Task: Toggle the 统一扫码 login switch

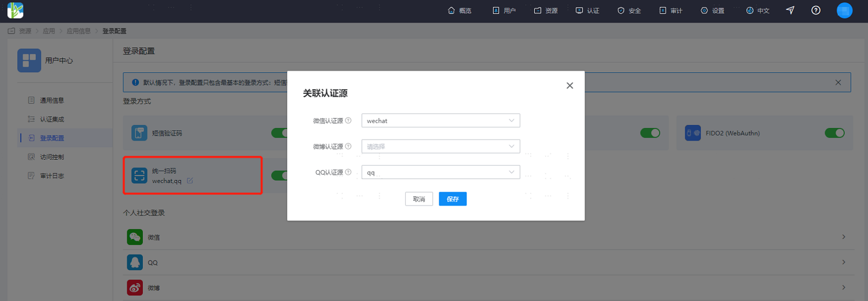Action: (279, 175)
